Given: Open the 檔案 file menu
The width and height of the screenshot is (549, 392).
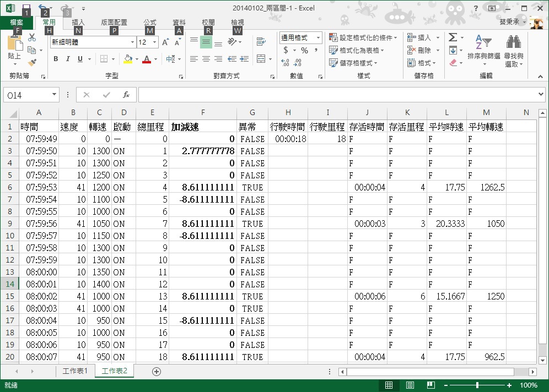Looking at the screenshot, I should tap(17, 23).
